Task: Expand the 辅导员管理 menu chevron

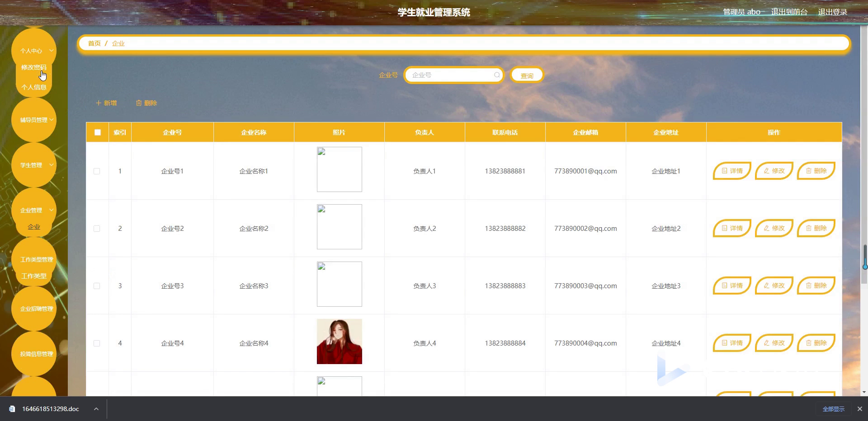Action: [51, 120]
